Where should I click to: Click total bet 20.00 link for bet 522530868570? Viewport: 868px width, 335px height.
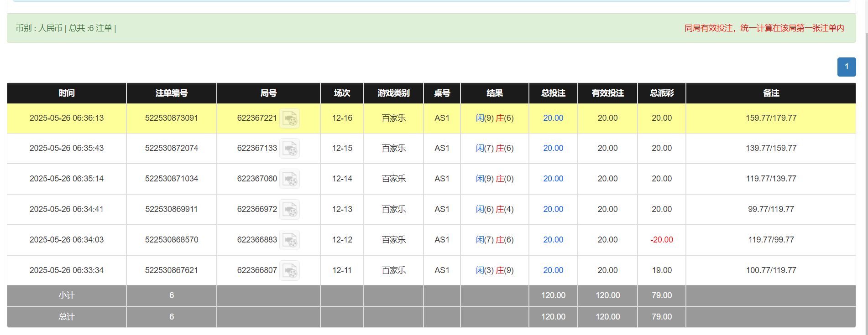(x=553, y=240)
